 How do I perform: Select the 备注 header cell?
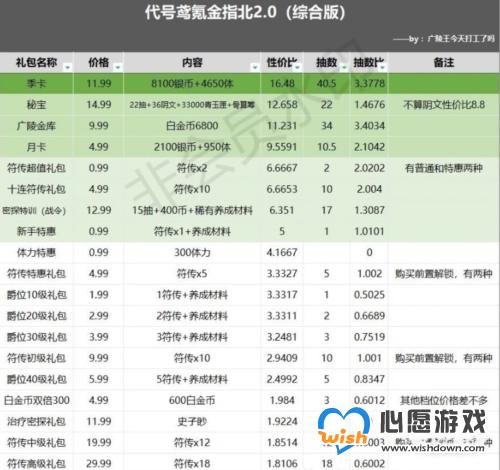click(444, 63)
